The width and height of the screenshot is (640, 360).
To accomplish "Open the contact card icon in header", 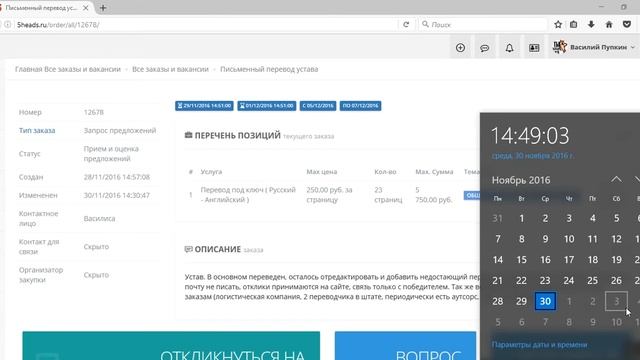I will coord(534,48).
